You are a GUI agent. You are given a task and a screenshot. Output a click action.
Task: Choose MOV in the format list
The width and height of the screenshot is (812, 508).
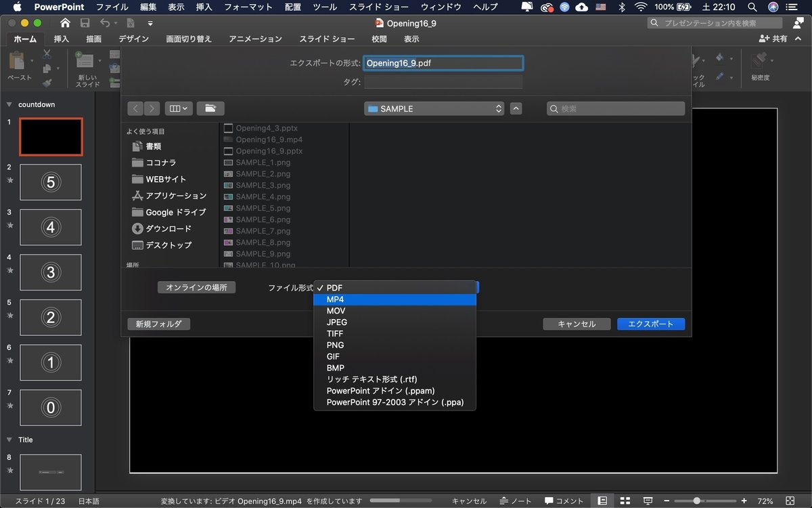(395, 311)
